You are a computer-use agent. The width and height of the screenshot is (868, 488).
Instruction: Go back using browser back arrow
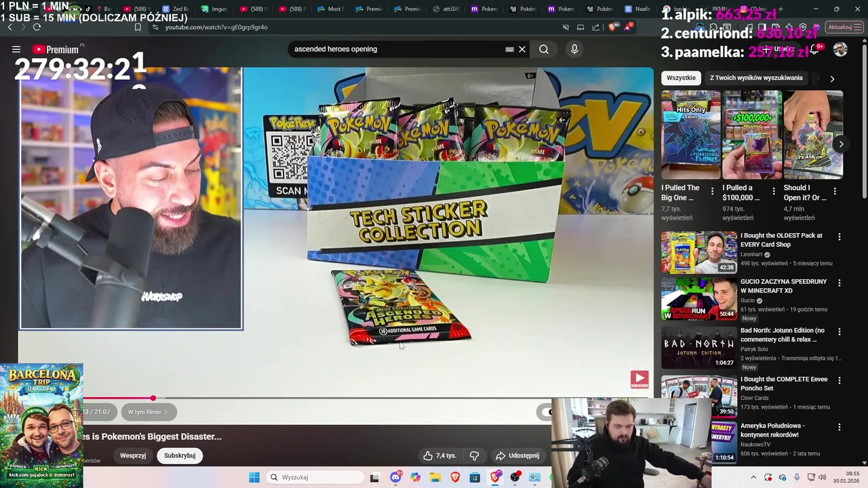pyautogui.click(x=9, y=27)
